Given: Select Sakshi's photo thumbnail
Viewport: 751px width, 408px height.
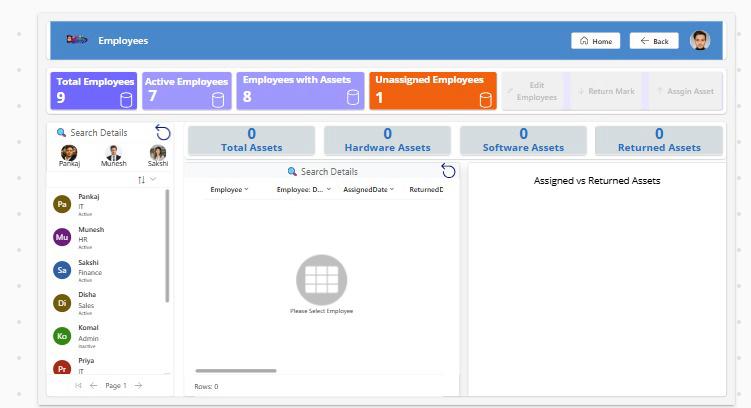Looking at the screenshot, I should tap(158, 153).
